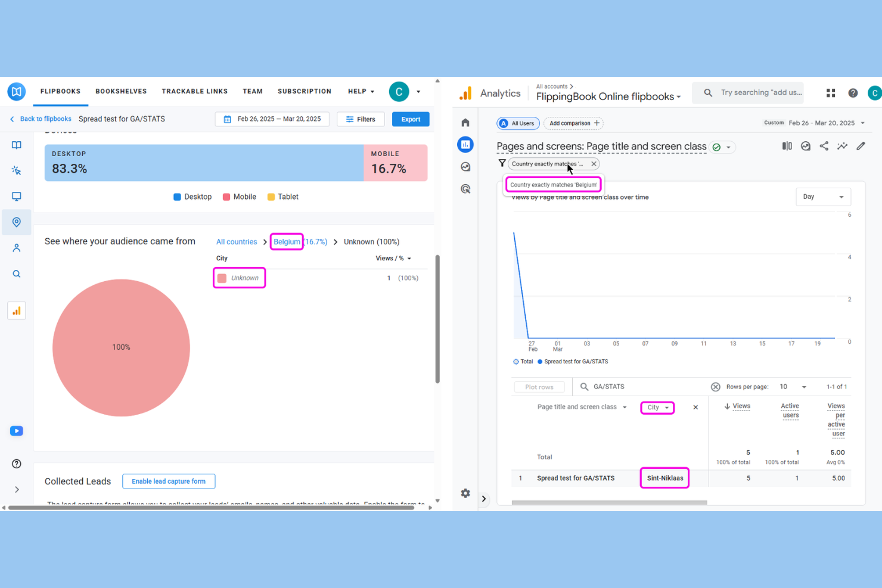Go back to flipbooks
This screenshot has height=588, width=882.
click(41, 119)
